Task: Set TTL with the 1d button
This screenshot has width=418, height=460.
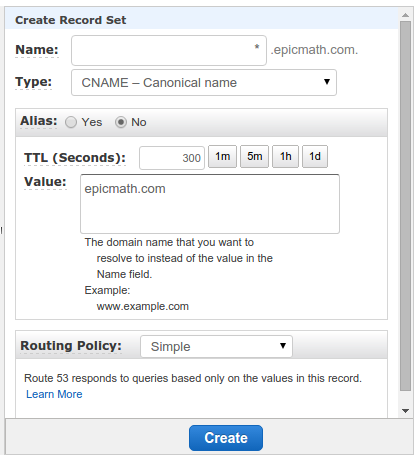Action: 315,156
